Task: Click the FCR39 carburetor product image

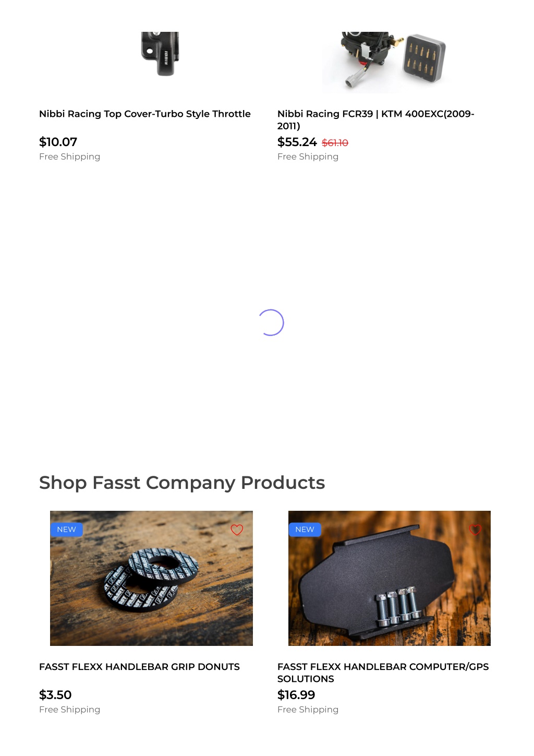Action: point(385,62)
